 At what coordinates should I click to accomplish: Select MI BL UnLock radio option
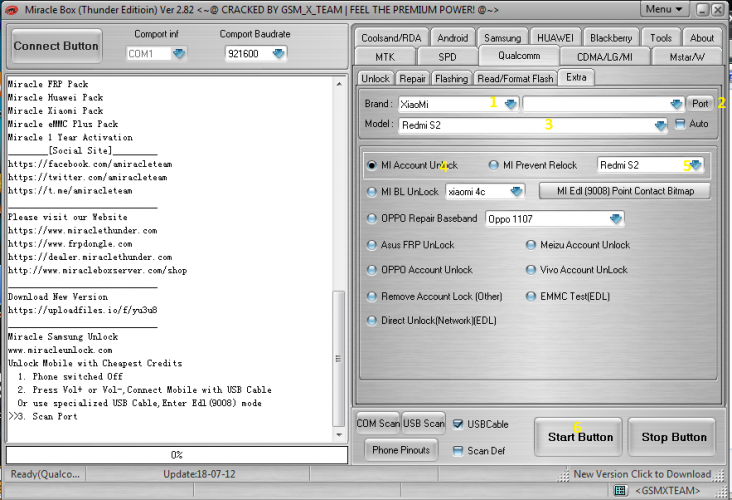pos(372,192)
